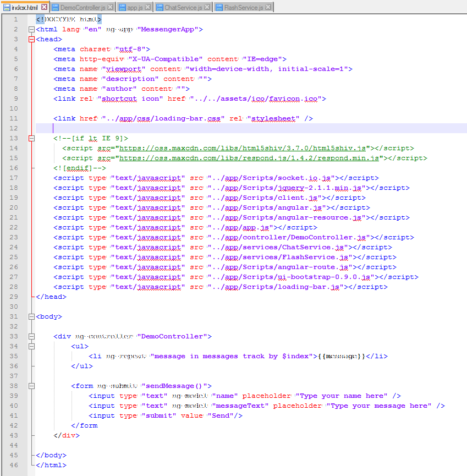This screenshot has height=476, width=467.
Task: Click line number 12 in the margin
Action: pos(14,128)
